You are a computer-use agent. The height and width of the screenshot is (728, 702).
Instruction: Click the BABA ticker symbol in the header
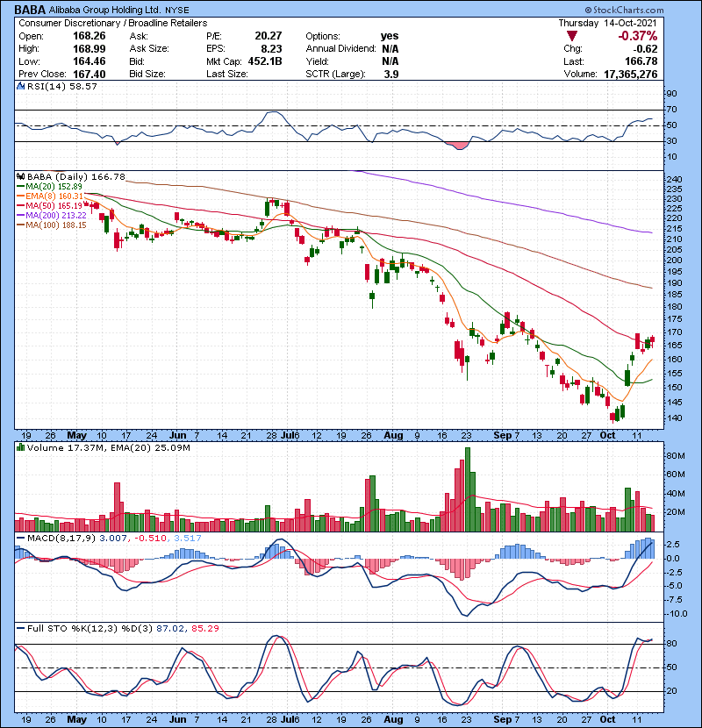pyautogui.click(x=30, y=10)
